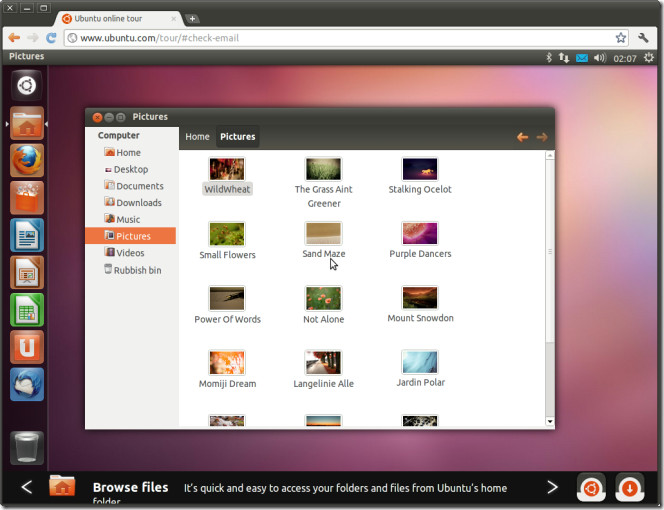Click the clock showing 02:07

point(625,58)
